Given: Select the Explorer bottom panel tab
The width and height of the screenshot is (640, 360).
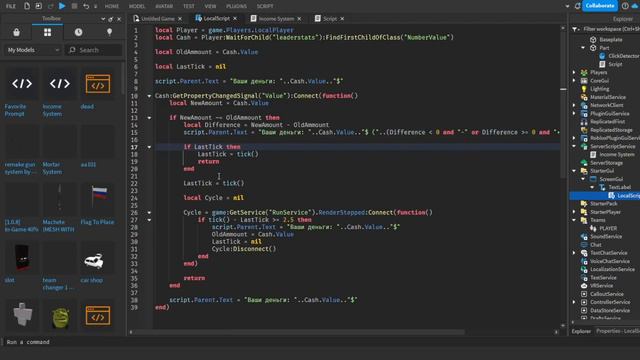Looking at the screenshot, I should (581, 331).
